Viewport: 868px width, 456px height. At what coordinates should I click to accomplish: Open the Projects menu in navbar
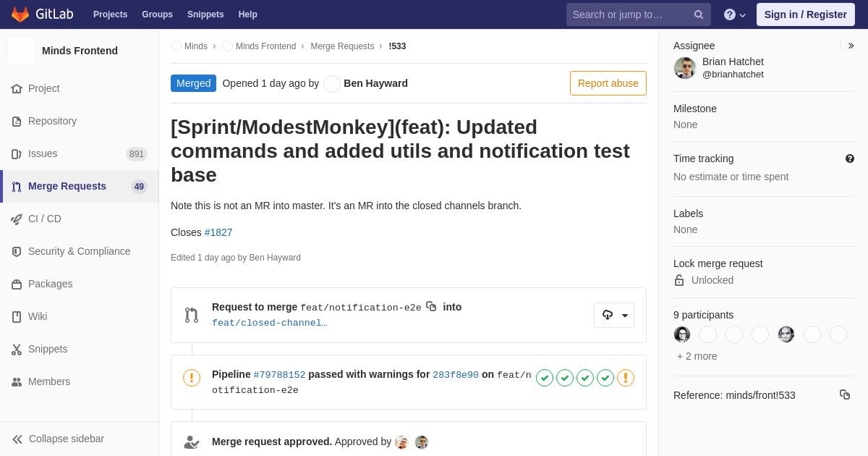coord(110,14)
